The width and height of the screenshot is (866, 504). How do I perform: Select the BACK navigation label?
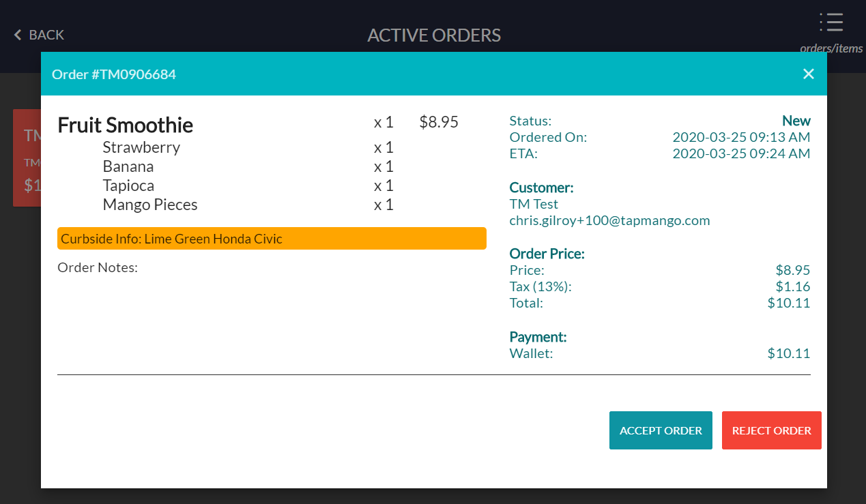(45, 34)
